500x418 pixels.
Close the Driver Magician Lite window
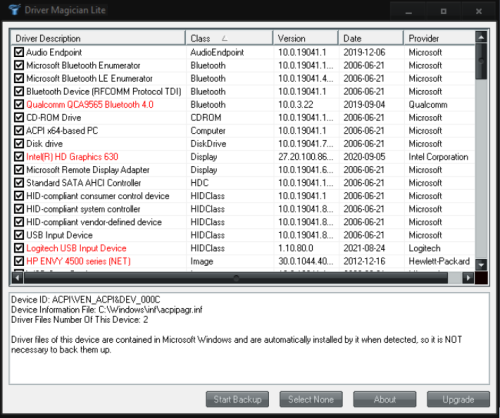click(x=479, y=11)
